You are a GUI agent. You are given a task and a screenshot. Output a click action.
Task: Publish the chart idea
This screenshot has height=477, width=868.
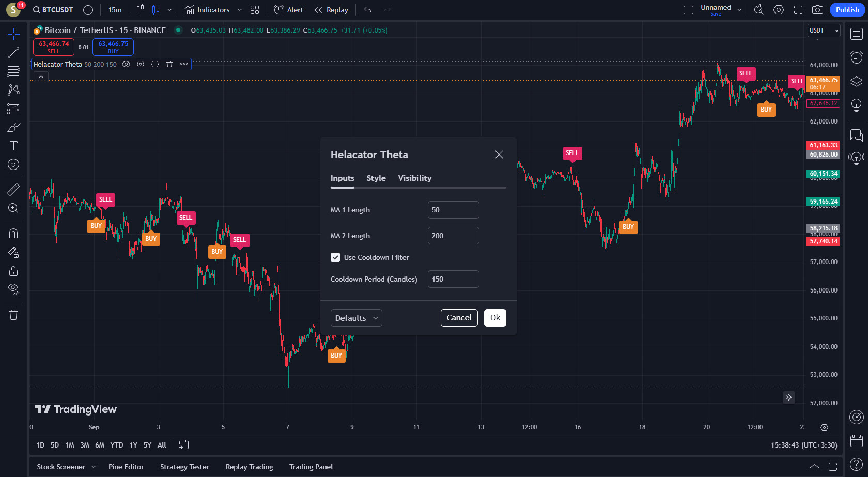[847, 10]
